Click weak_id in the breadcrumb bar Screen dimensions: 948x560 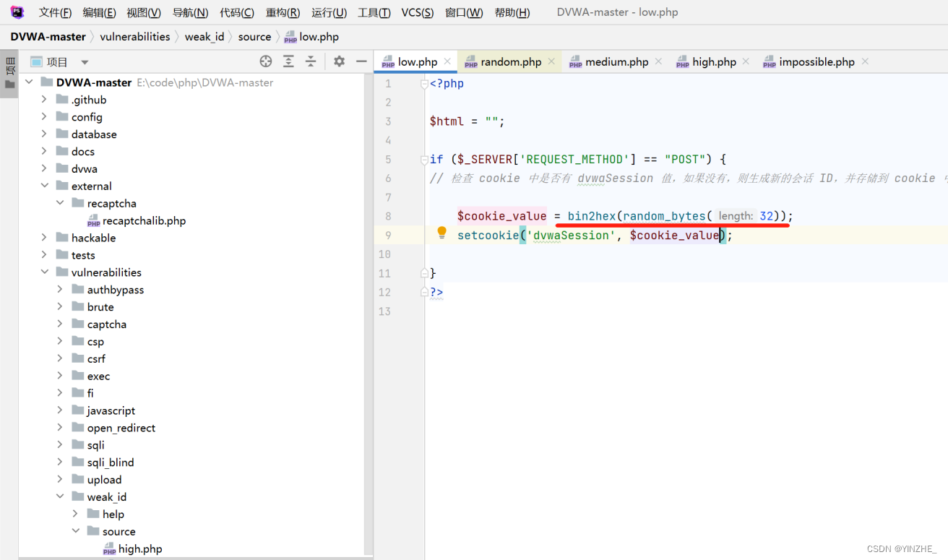coord(204,37)
